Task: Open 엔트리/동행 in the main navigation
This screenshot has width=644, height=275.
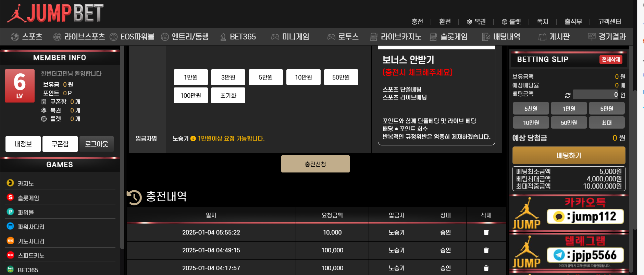Action: [185, 37]
